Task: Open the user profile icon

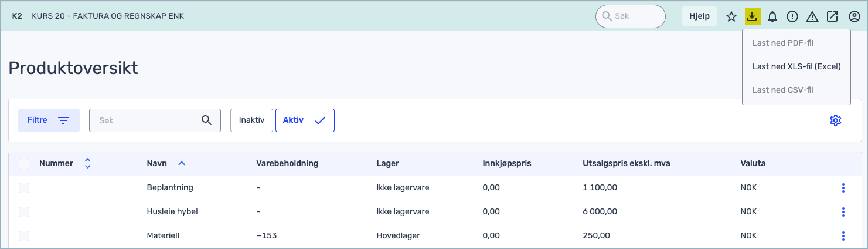Action: pyautogui.click(x=855, y=16)
